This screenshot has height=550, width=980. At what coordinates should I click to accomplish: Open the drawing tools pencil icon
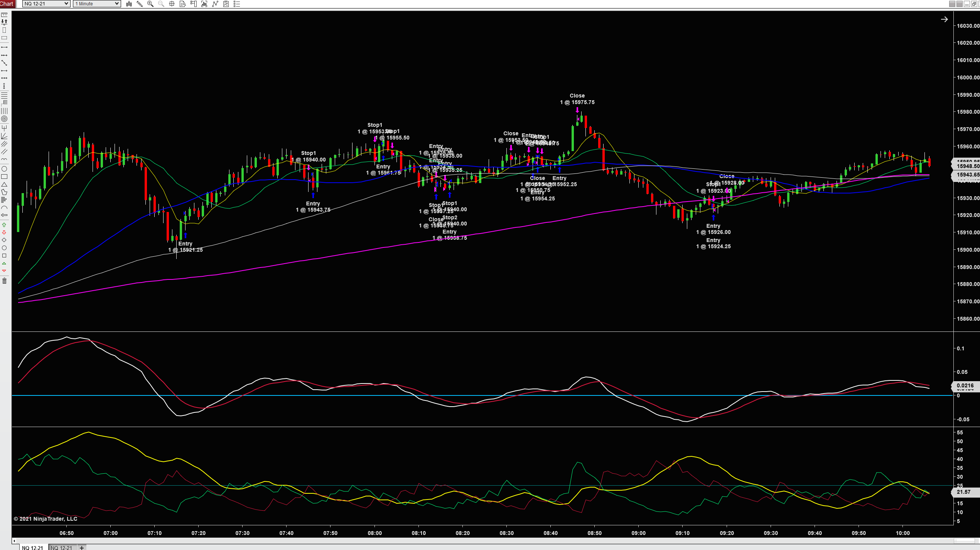pos(140,4)
